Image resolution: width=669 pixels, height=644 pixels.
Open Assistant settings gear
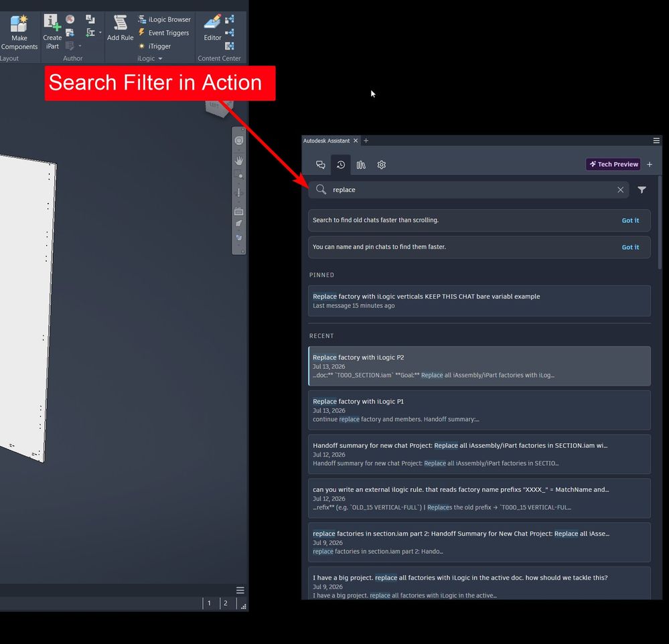[382, 165]
